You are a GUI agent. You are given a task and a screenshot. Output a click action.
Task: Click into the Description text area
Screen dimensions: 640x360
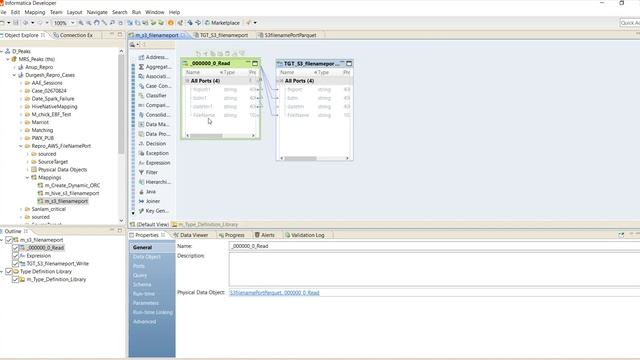(x=434, y=269)
